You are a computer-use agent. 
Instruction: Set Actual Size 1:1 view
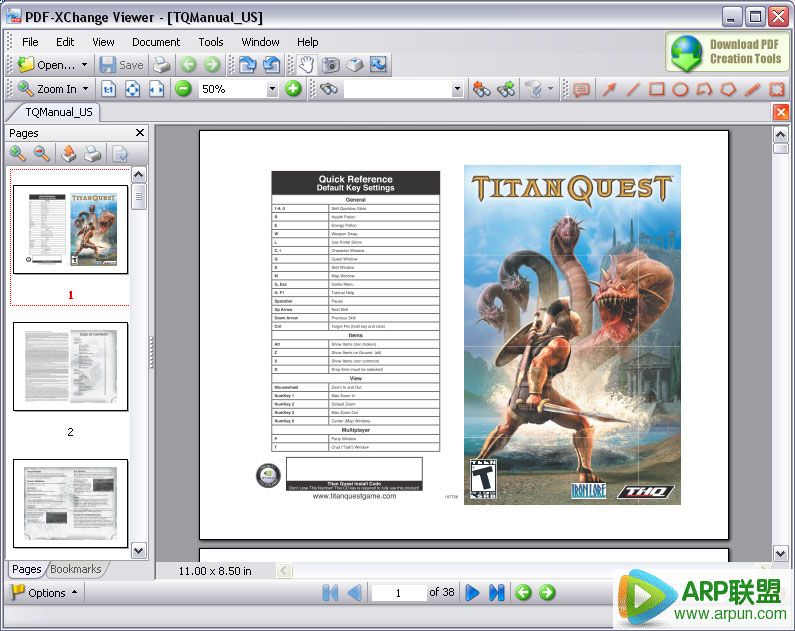pos(109,89)
